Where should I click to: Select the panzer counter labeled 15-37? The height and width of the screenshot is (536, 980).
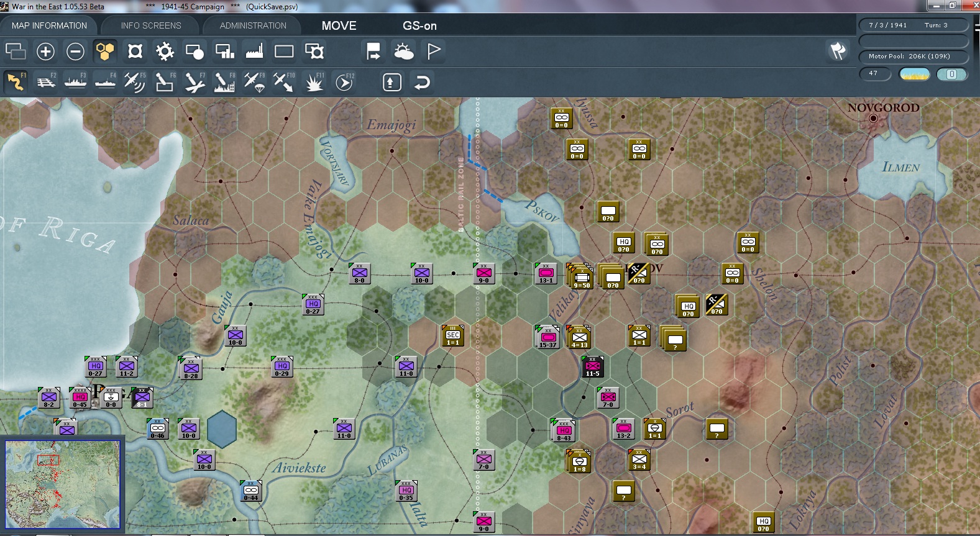[547, 337]
